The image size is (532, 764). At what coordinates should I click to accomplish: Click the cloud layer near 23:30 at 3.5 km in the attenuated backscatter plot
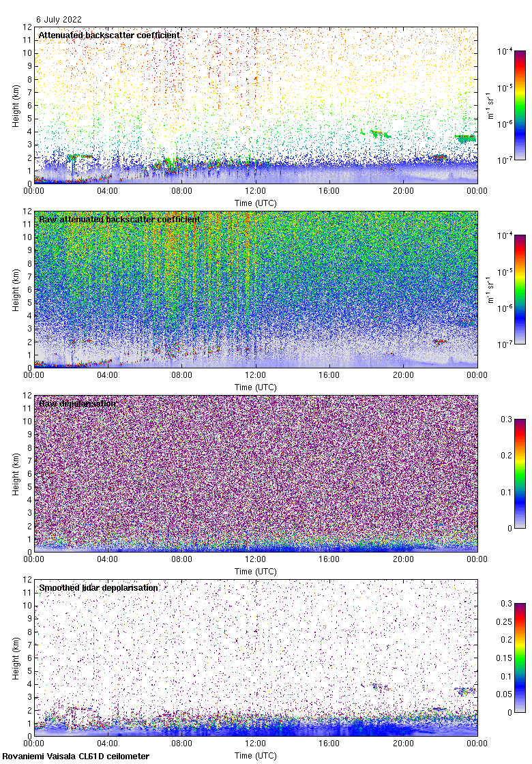point(466,138)
